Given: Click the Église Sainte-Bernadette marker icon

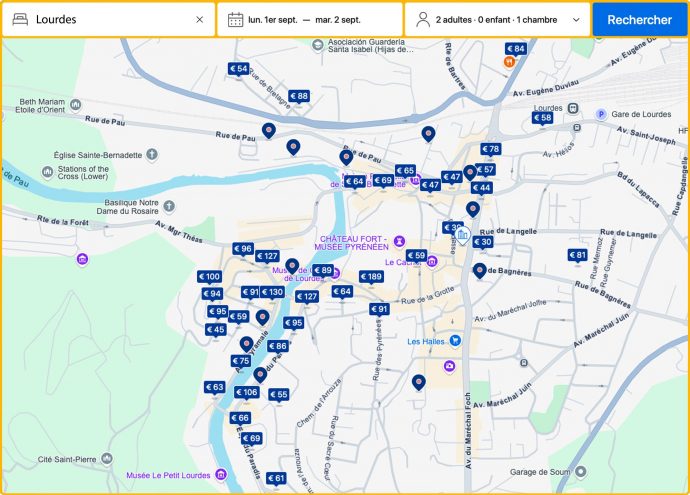Looking at the screenshot, I should 152,155.
